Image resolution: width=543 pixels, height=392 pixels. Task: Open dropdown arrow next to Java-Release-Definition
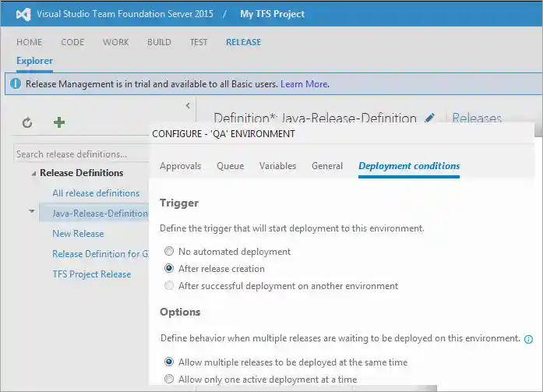click(x=32, y=211)
